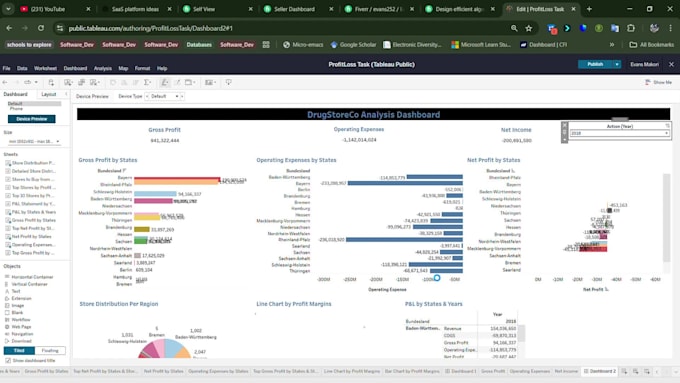Switch to the Seller Dashboard browser tab

click(x=294, y=9)
